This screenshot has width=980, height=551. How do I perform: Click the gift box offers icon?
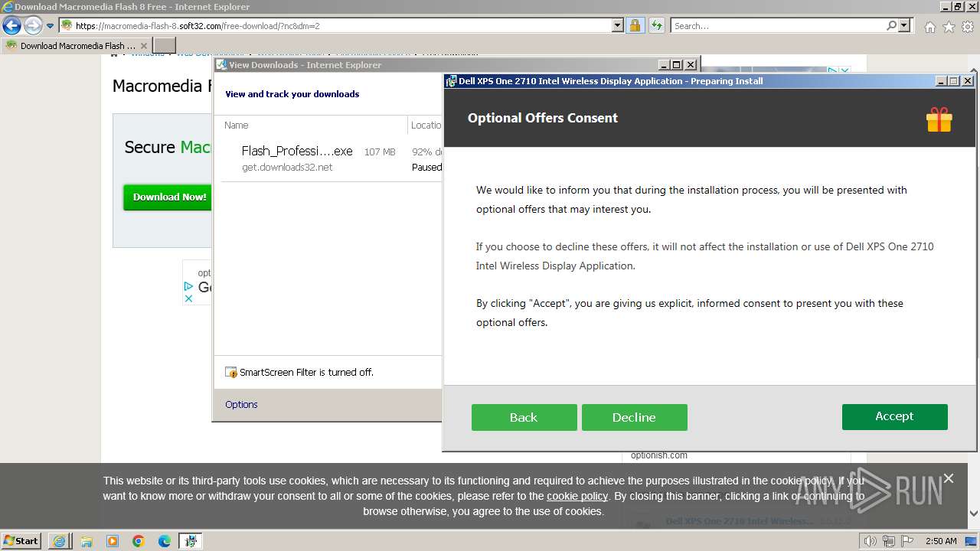click(939, 119)
